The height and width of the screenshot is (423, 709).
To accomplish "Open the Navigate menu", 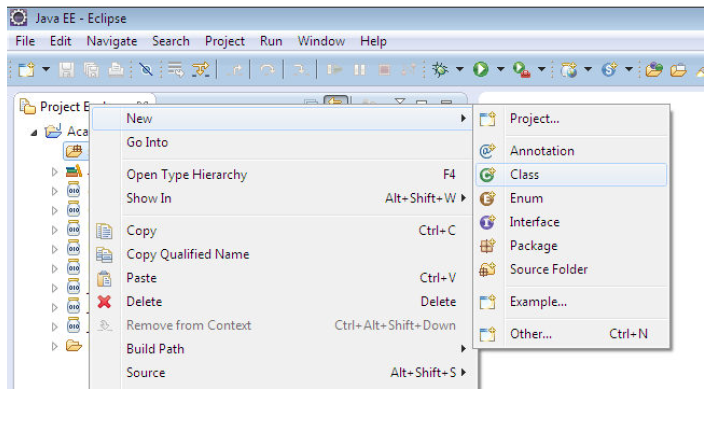I will (x=112, y=41).
